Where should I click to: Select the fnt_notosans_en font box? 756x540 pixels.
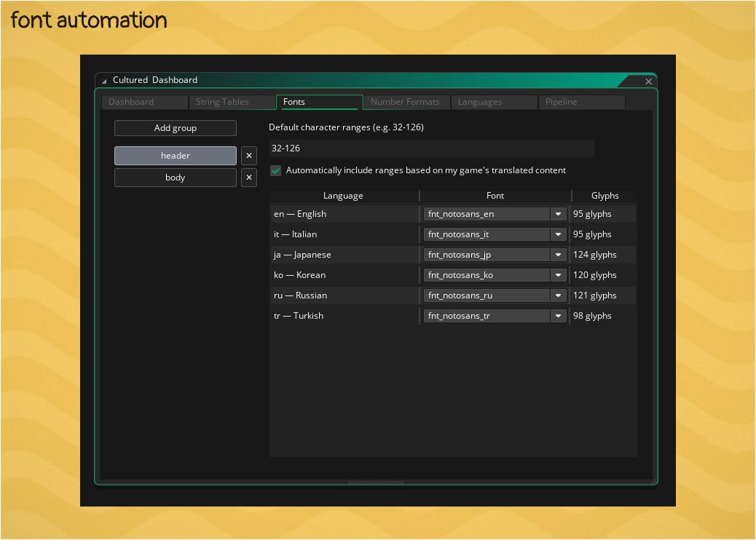(487, 214)
